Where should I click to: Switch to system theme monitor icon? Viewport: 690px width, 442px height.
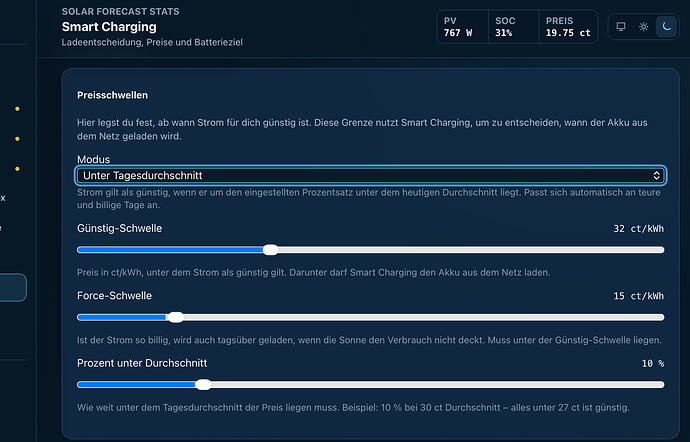pyautogui.click(x=620, y=27)
